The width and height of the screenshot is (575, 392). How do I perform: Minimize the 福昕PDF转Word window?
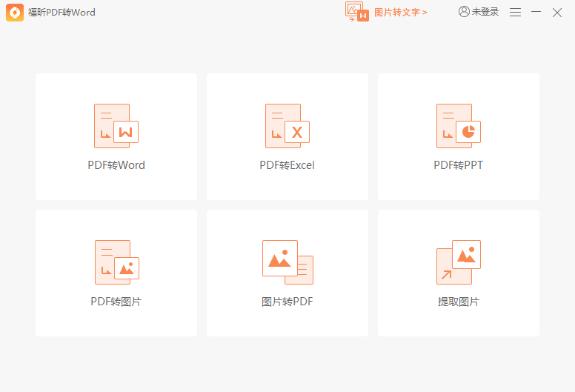tap(536, 12)
